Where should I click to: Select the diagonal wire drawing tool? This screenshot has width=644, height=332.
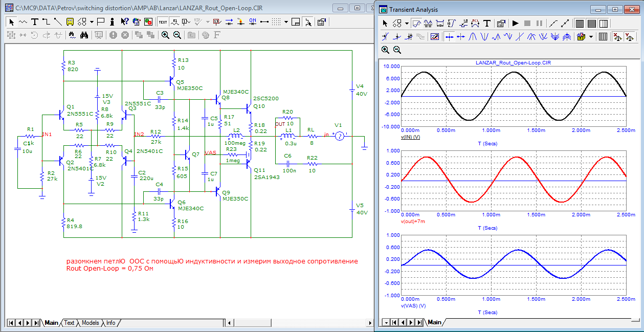click(x=58, y=22)
